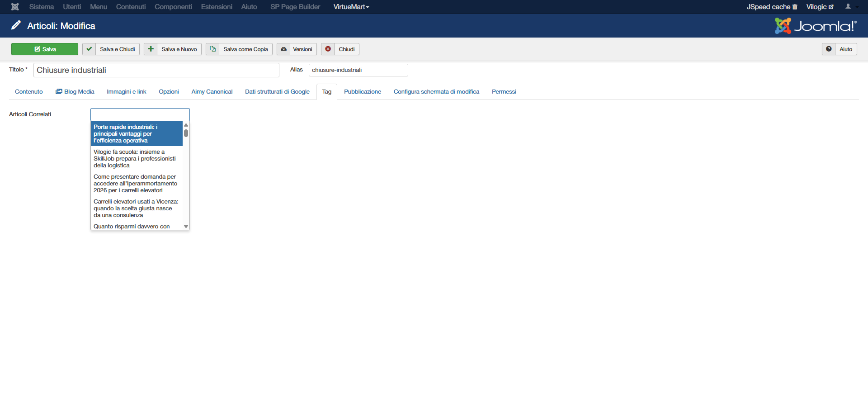
Task: Open Dati strutturati di Google tab
Action: click(x=277, y=92)
